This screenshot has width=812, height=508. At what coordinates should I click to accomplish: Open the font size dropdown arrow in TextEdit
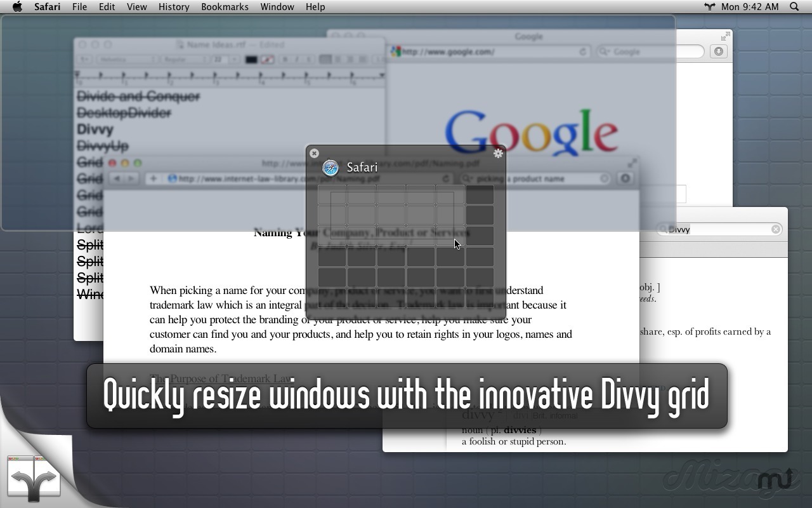tap(234, 60)
